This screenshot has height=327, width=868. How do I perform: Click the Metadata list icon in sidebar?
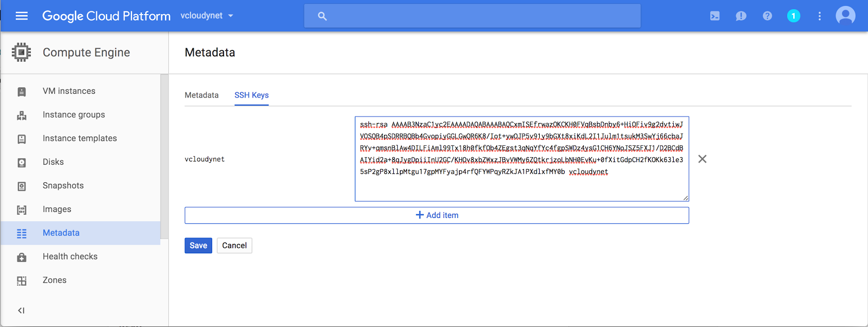coord(22,234)
